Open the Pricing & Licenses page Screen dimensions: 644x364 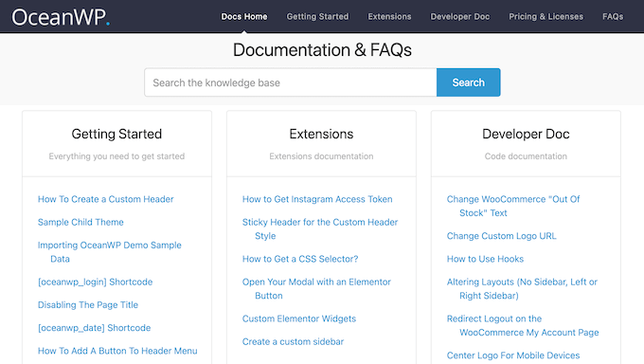pyautogui.click(x=546, y=16)
